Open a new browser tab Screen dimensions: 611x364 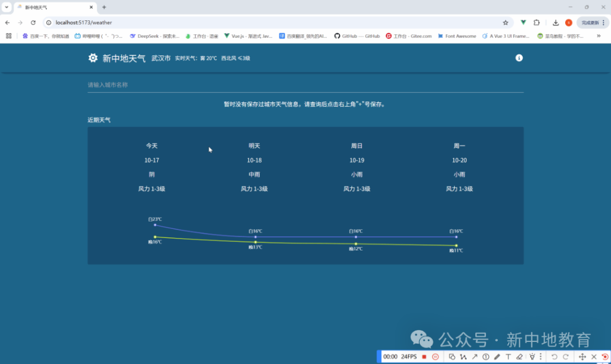(x=104, y=7)
